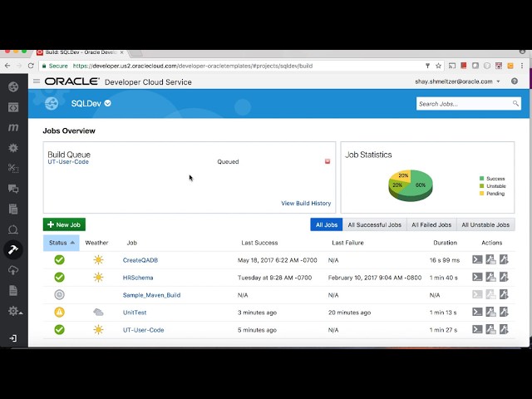The width and height of the screenshot is (532, 399).
Task: Build now the UnitTest job
Action: 504,312
